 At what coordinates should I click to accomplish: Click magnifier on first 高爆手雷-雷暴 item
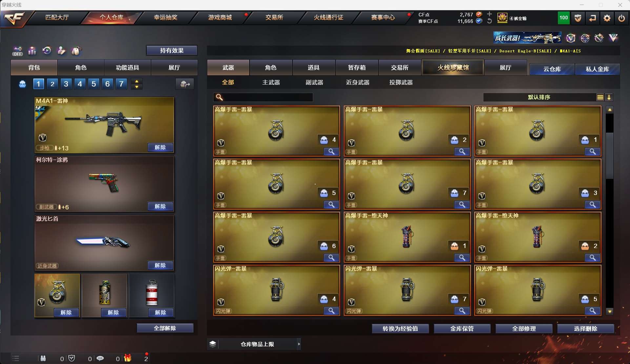[331, 152]
